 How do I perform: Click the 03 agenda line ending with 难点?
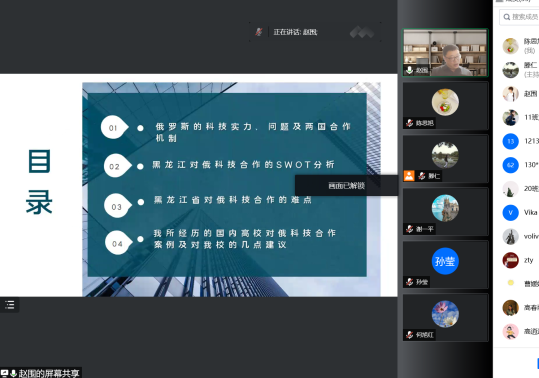pos(233,200)
